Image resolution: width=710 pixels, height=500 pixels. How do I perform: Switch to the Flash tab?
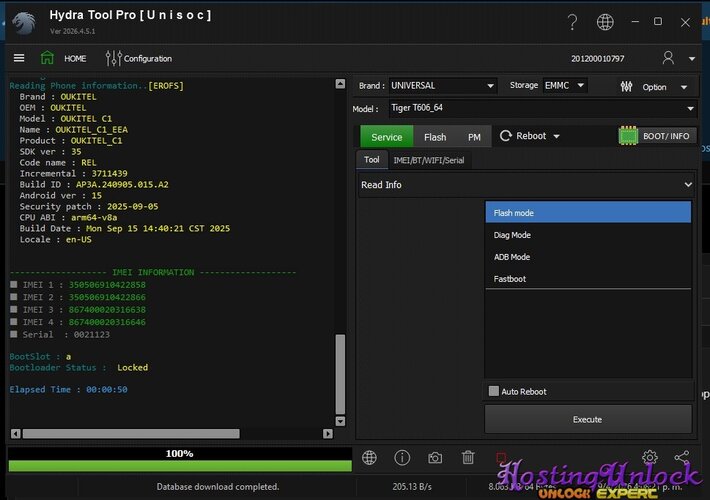435,137
